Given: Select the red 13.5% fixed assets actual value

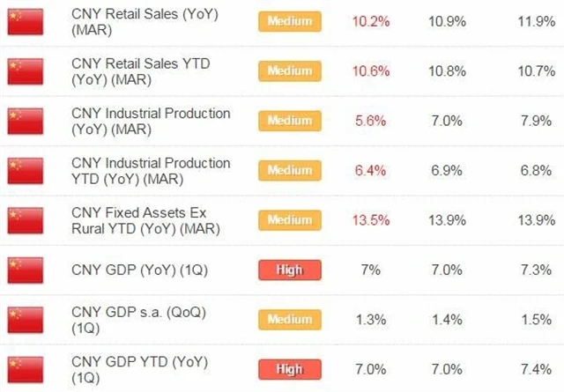Looking at the screenshot, I should (x=371, y=220).
